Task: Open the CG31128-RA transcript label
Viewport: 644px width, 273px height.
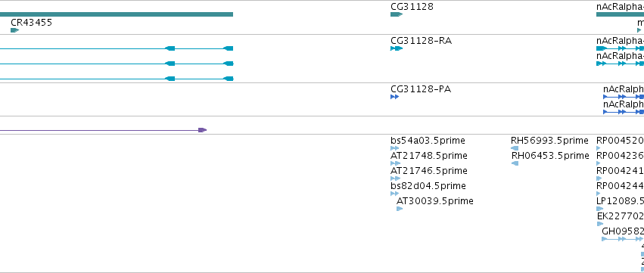Action: point(421,41)
